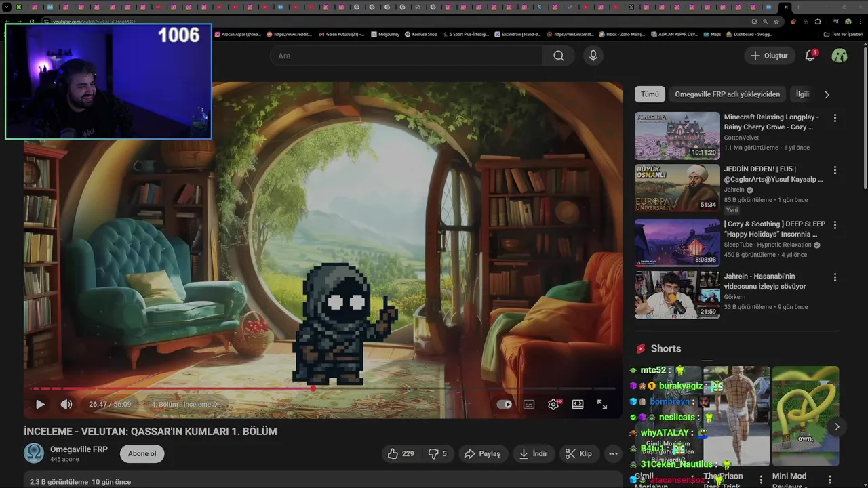Open the Oluştur create menu
Screen dimensions: 868x488
click(769, 56)
